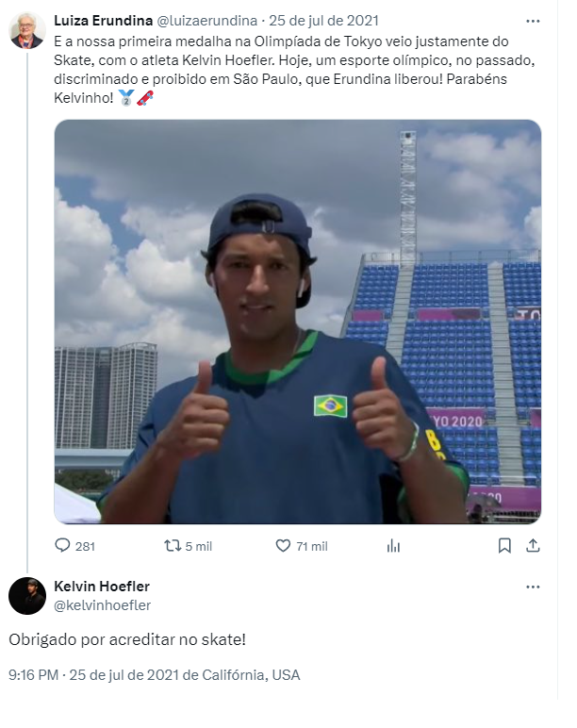Open the tweet analytics bar-chart icon

(394, 545)
